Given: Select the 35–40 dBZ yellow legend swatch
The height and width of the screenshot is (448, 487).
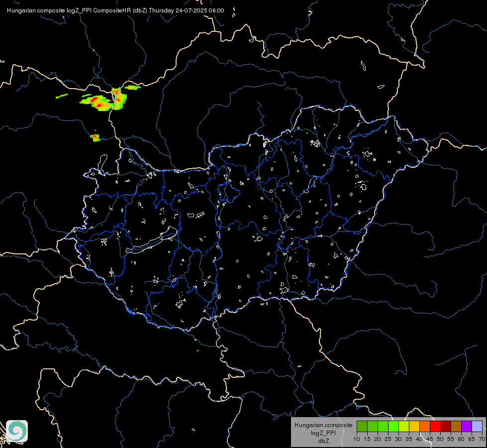Looking at the screenshot, I should 414,426.
